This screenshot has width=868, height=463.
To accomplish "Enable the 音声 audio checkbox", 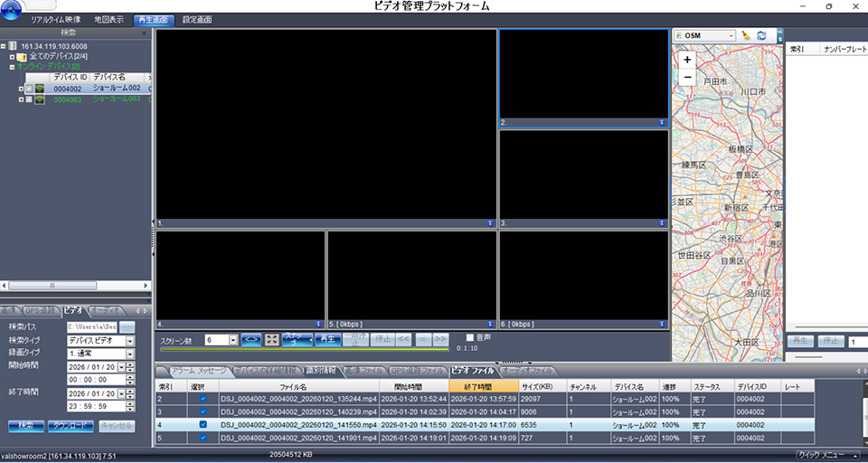I will tap(469, 337).
